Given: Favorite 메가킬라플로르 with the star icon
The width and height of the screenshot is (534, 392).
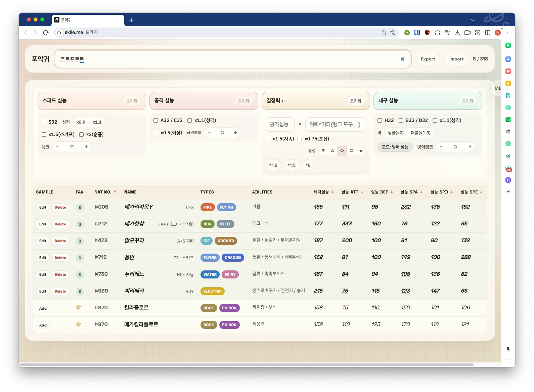Looking at the screenshot, I should [x=79, y=324].
